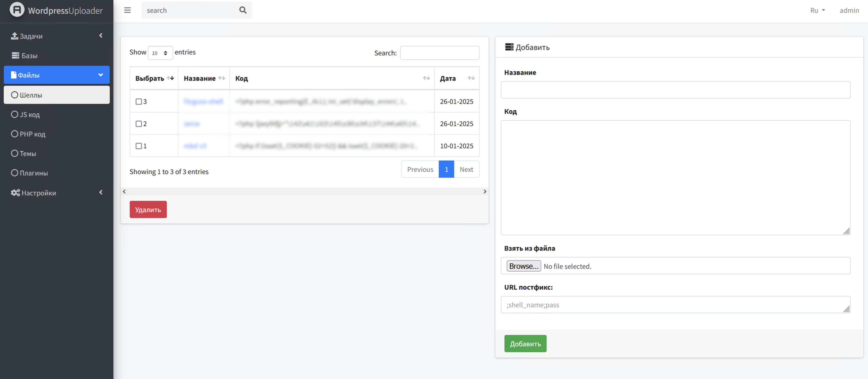This screenshot has width=868, height=379.
Task: Focus the Название input field
Action: click(x=675, y=90)
